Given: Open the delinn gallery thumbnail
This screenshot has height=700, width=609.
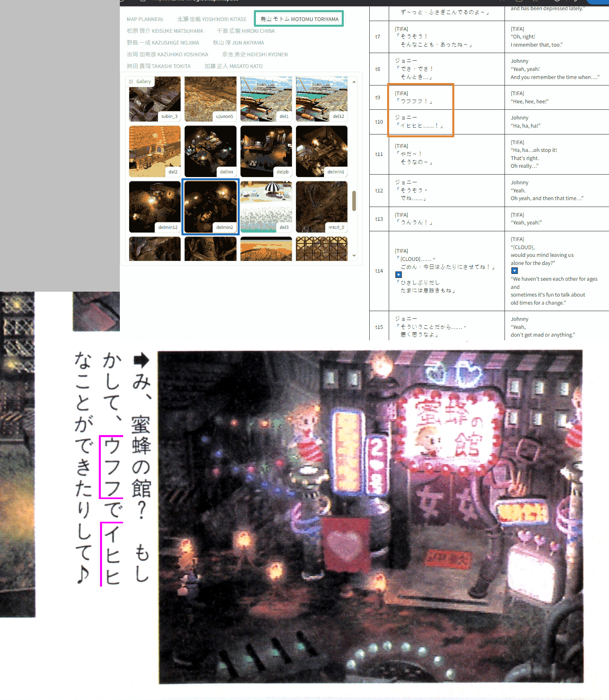Looking at the screenshot, I should [211, 151].
